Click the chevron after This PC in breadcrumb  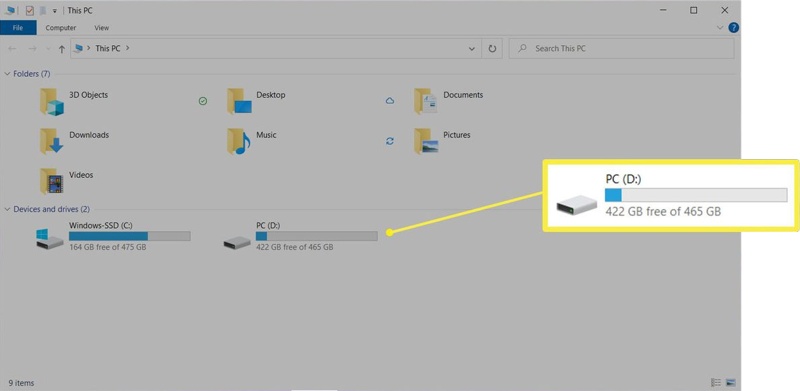[x=128, y=48]
